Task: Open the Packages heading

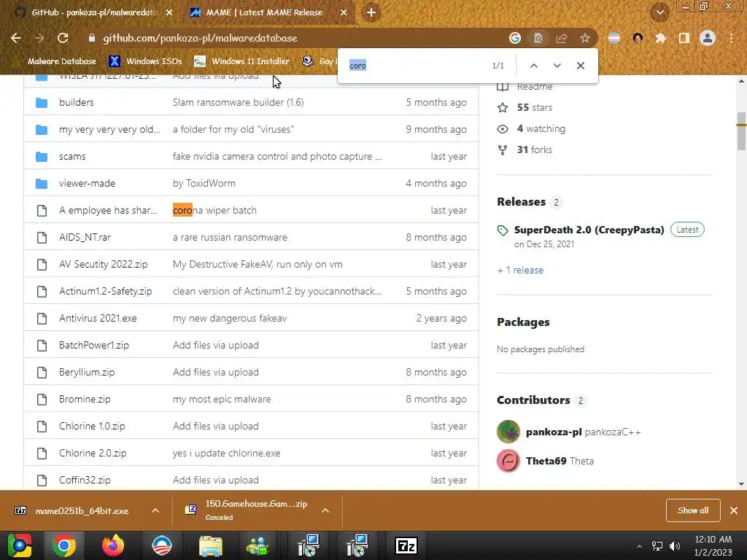Action: tap(523, 322)
